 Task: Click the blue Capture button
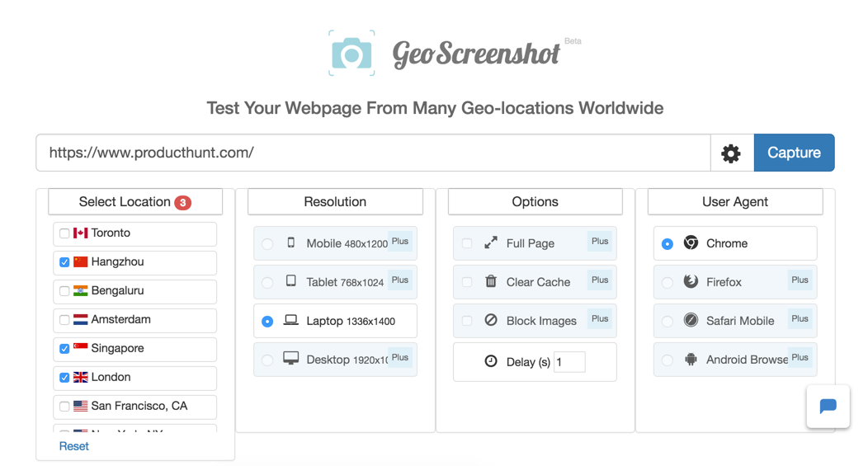pos(794,153)
